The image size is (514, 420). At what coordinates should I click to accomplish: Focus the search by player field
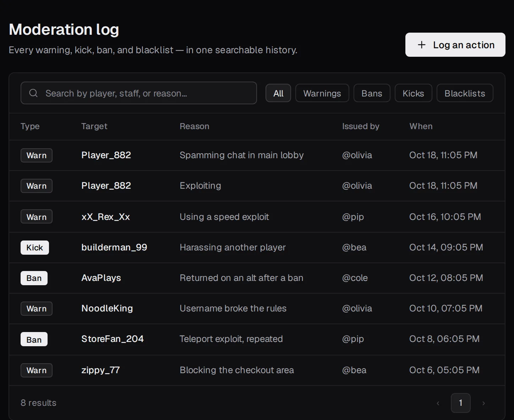pos(138,93)
